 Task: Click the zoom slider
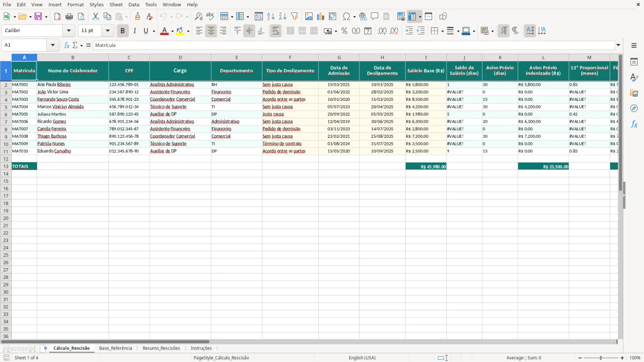(x=601, y=358)
